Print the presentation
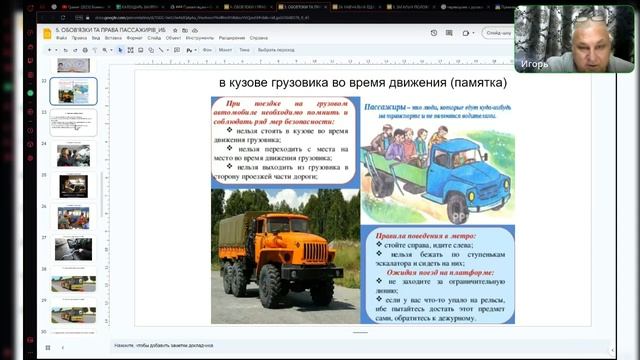The width and height of the screenshot is (640, 360). (85, 50)
